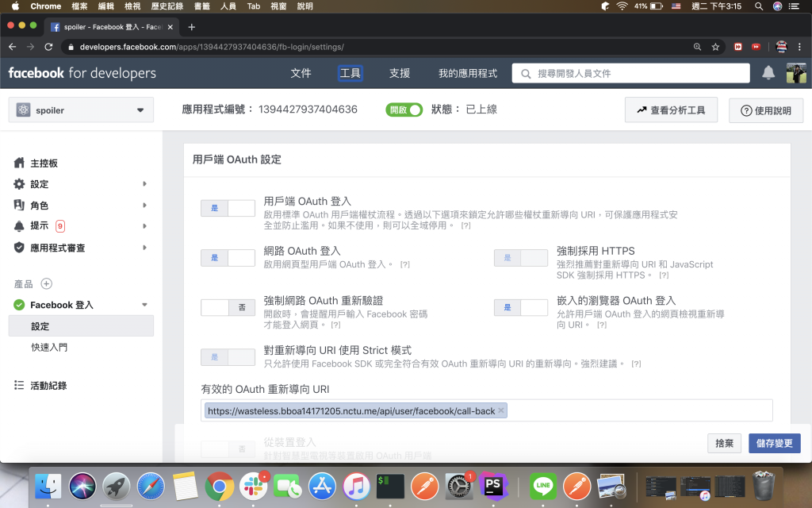812x508 pixels.
Task: Click the green check icon beside Facebook 登入
Action: 19,305
